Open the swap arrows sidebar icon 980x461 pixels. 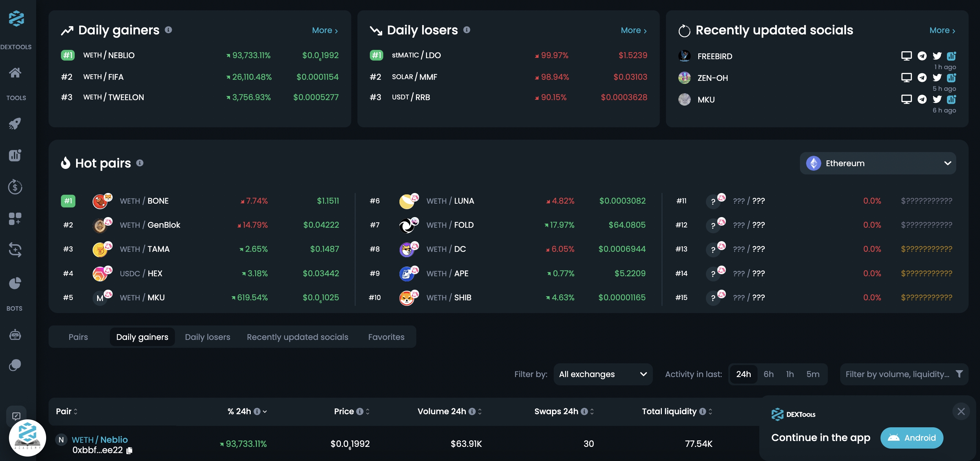(15, 250)
